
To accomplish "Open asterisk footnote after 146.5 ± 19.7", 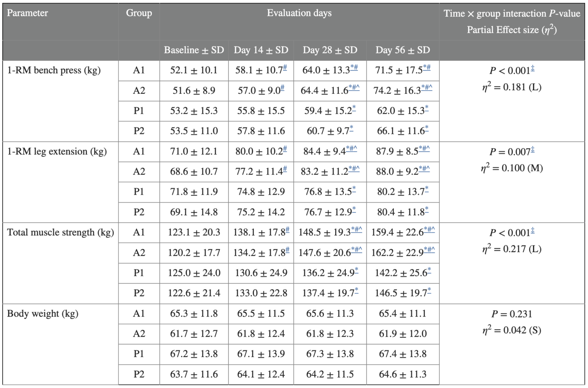I will 429,290.
